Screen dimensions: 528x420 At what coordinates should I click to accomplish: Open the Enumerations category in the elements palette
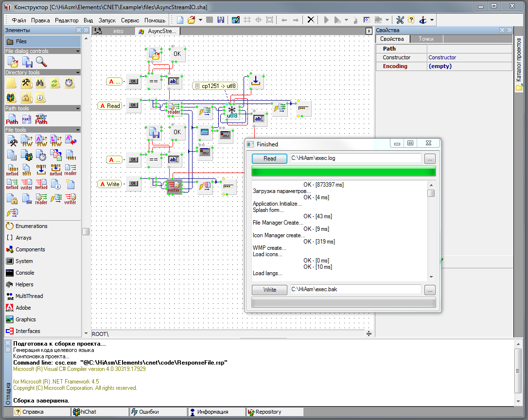coord(31,226)
